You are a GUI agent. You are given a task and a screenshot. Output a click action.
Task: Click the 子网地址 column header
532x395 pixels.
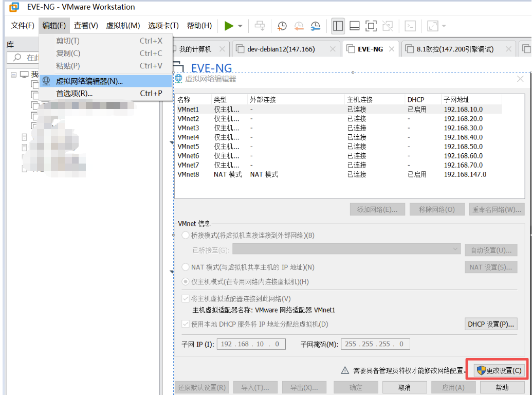[471, 99]
